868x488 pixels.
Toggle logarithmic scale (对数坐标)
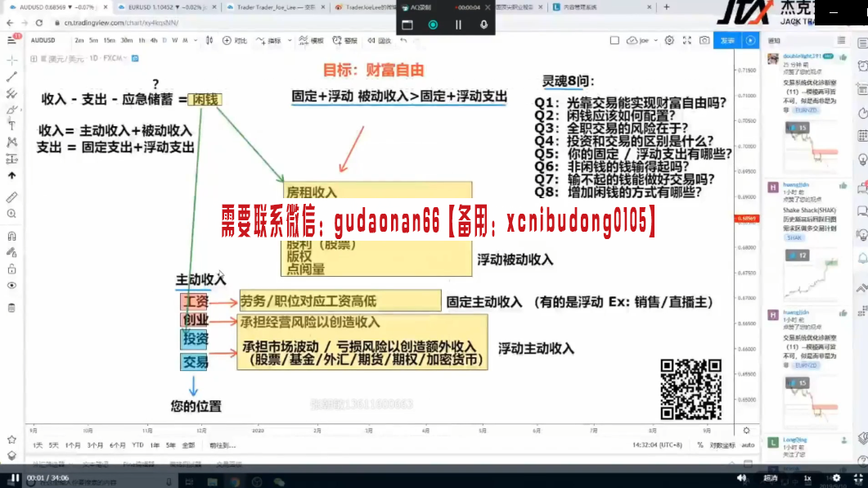[x=722, y=445]
